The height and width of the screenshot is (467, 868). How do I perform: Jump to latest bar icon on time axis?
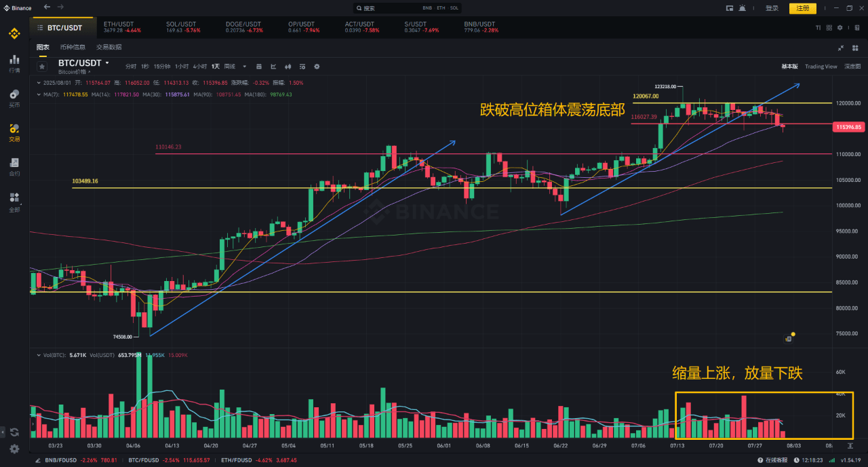pyautogui.click(x=851, y=446)
